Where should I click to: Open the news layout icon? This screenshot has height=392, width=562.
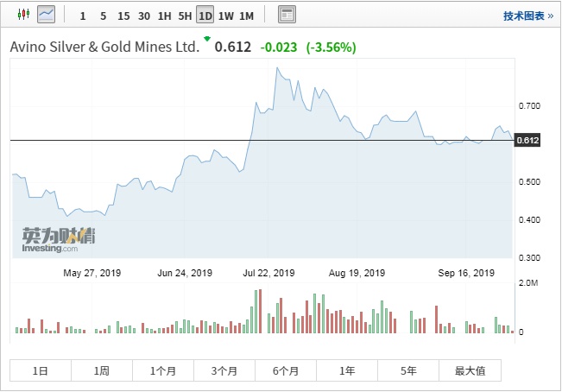[287, 15]
